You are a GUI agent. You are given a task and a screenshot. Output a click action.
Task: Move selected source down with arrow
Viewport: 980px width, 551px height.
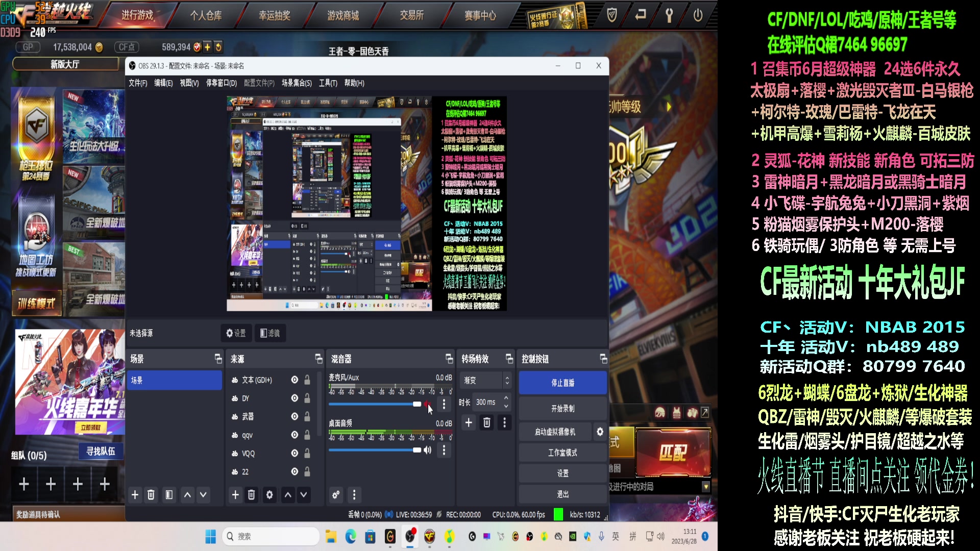pos(304,494)
